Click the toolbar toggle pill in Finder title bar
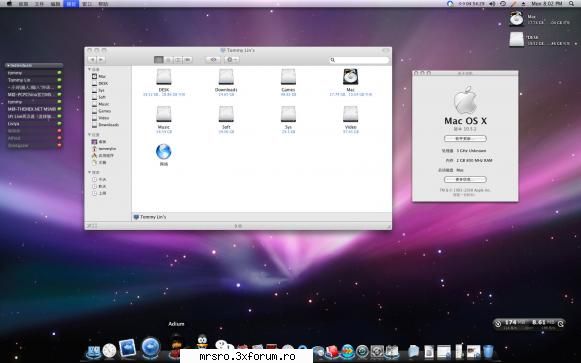The image size is (581, 363). 386,50
